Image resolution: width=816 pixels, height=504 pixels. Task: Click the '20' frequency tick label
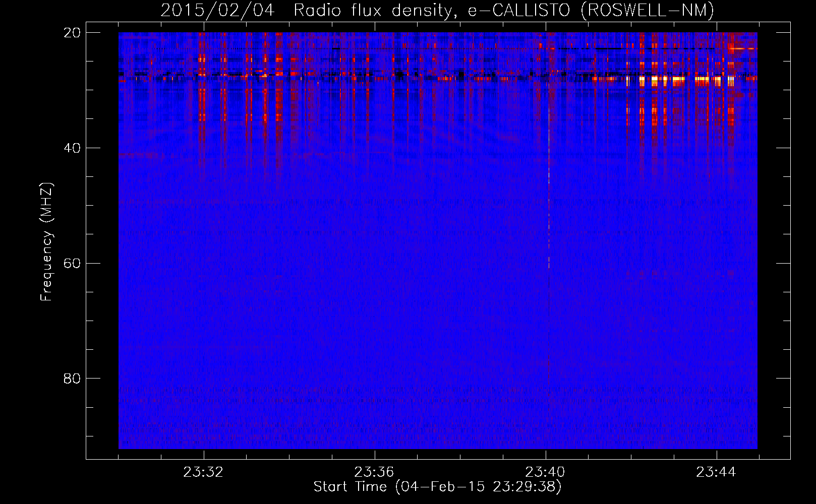[72, 33]
